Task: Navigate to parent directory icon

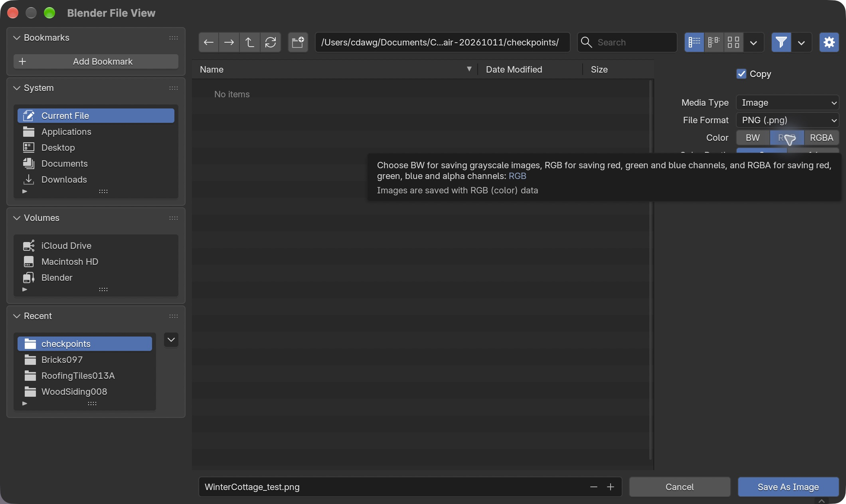Action: coord(250,42)
